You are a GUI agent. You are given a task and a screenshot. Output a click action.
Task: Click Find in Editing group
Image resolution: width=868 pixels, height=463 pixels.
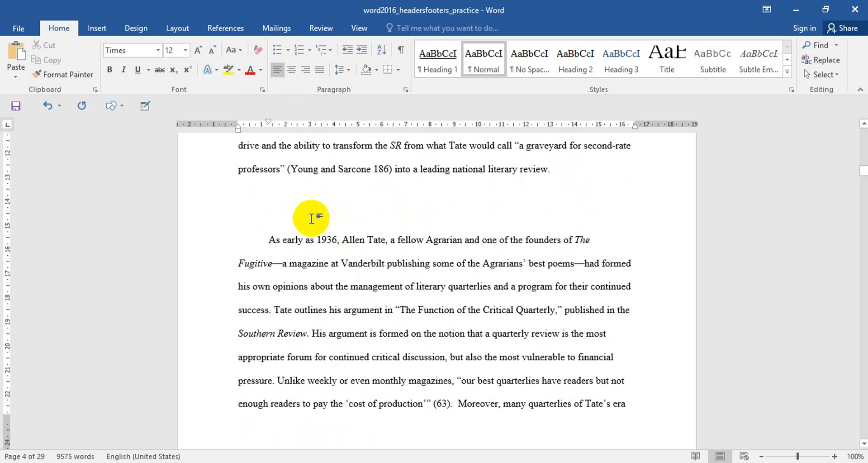816,45
